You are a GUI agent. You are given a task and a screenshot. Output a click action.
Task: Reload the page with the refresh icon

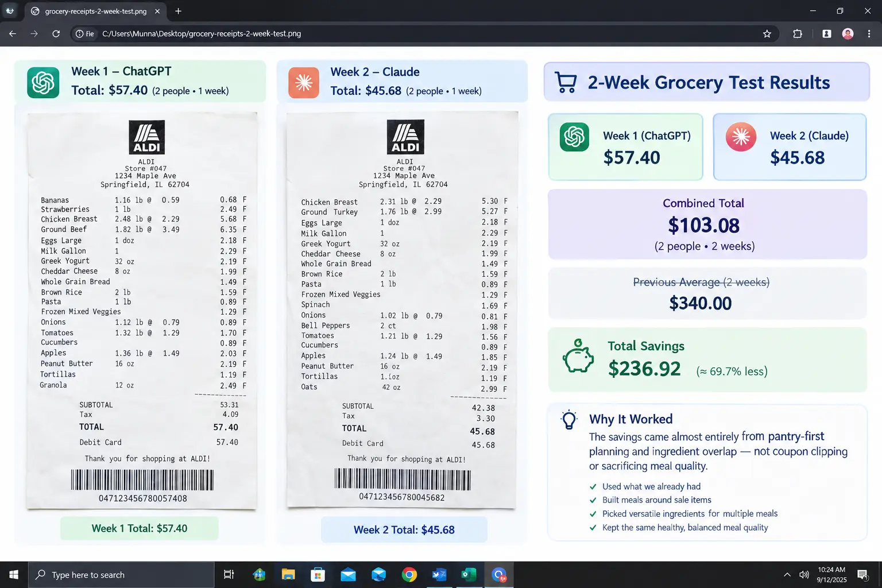pyautogui.click(x=56, y=34)
